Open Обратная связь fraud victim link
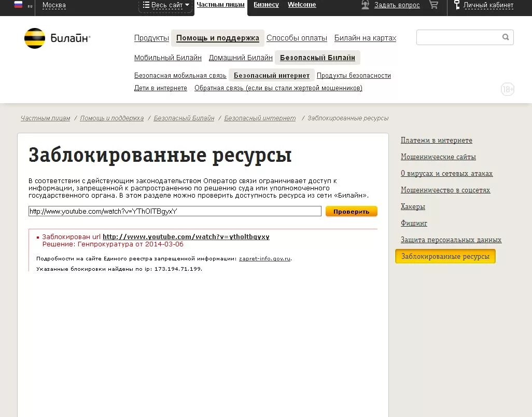This screenshot has width=532, height=417. 278,88
